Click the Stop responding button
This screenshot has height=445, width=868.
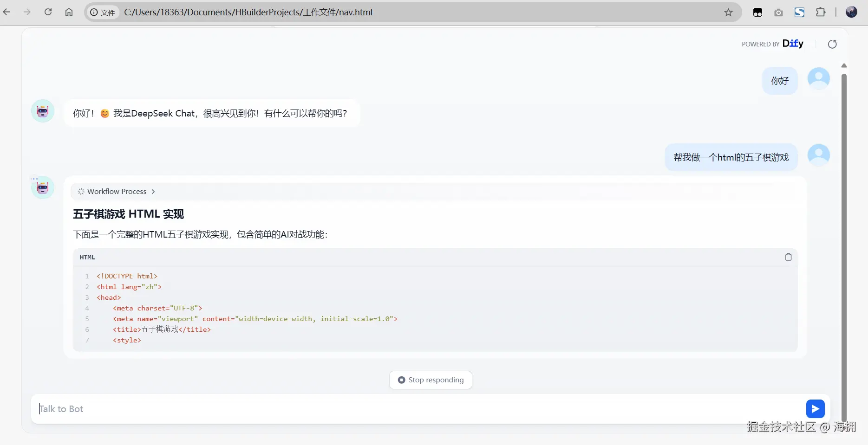coord(431,380)
